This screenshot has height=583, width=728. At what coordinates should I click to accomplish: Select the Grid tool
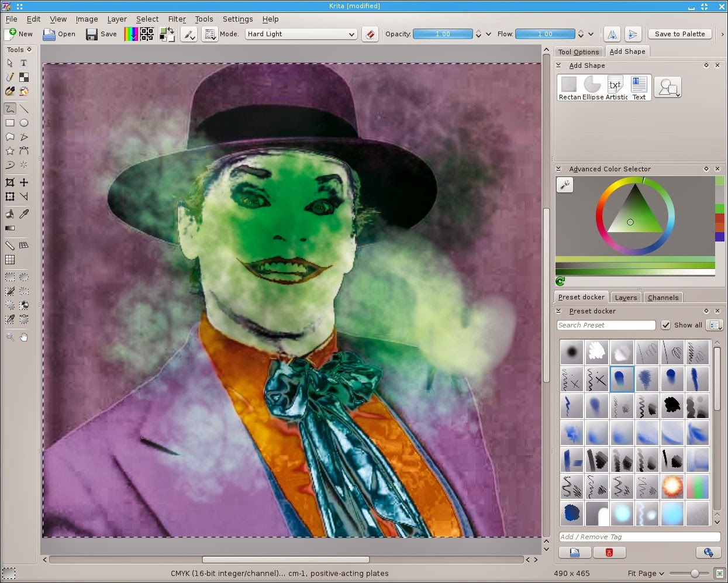[10, 260]
